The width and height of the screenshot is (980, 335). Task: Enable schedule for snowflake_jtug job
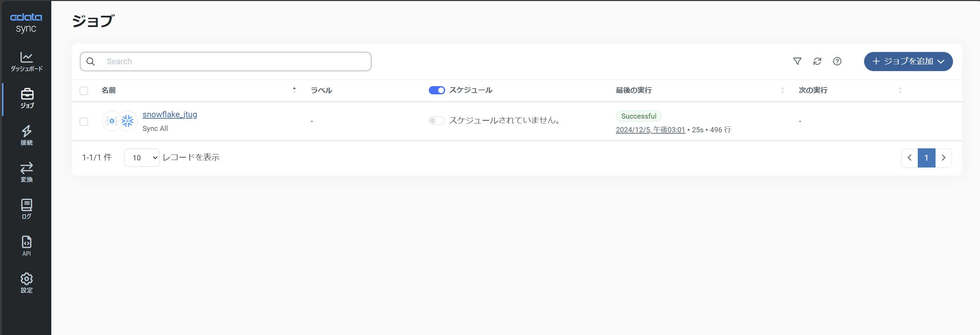pyautogui.click(x=436, y=121)
